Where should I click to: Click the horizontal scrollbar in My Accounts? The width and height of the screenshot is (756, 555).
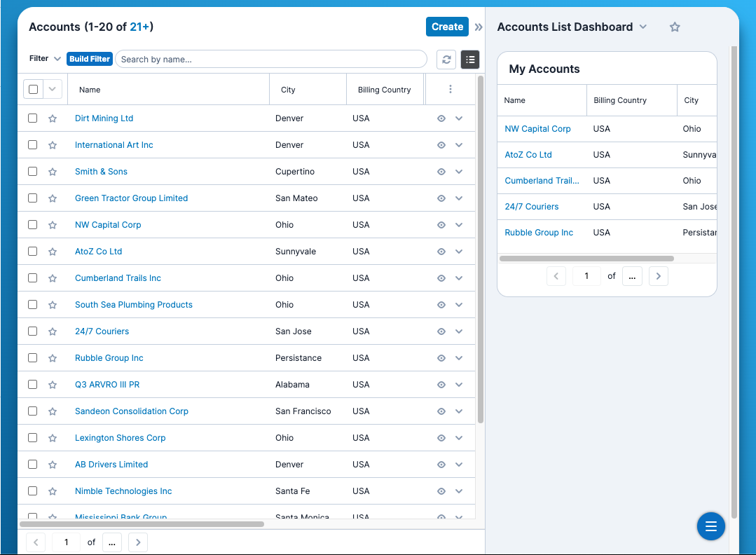tap(586, 259)
